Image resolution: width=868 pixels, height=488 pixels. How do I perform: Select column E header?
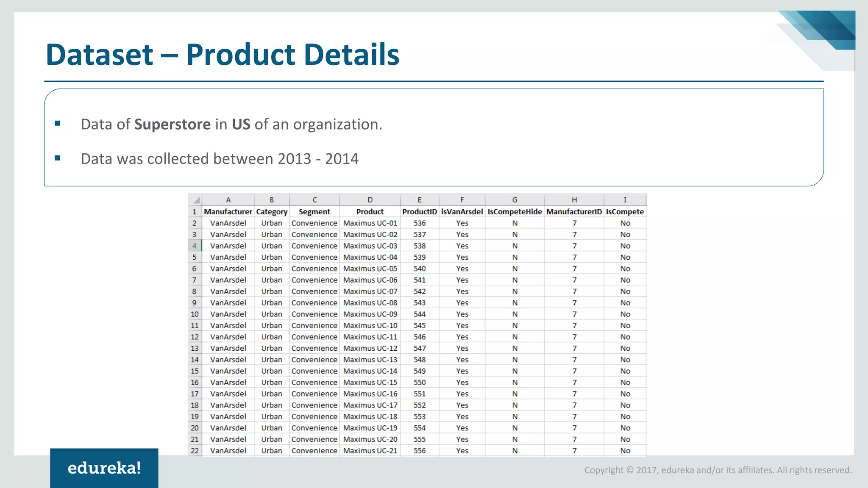420,200
